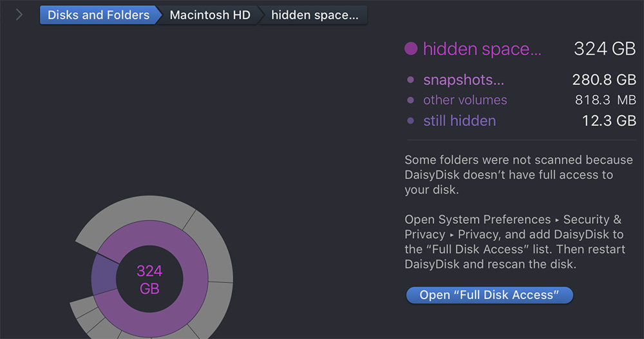This screenshot has height=339, width=644.
Task: Select the hidden space breadcrumb segment
Action: [x=314, y=15]
